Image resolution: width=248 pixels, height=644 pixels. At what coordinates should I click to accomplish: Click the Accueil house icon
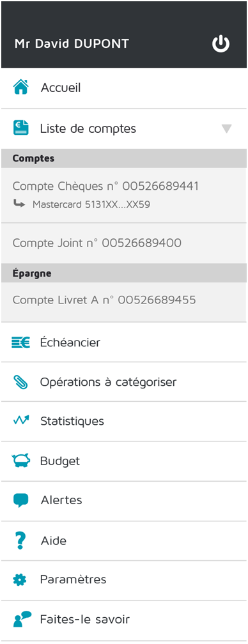[x=20, y=87]
